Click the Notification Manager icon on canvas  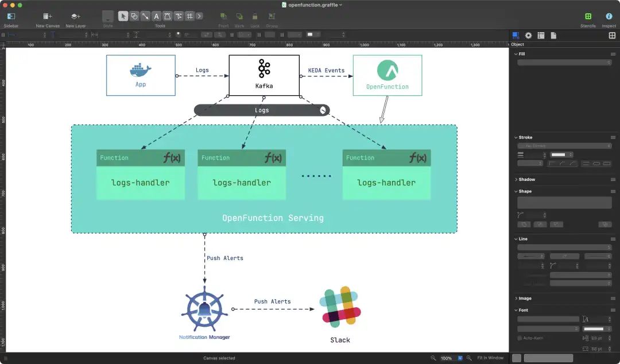point(204,309)
